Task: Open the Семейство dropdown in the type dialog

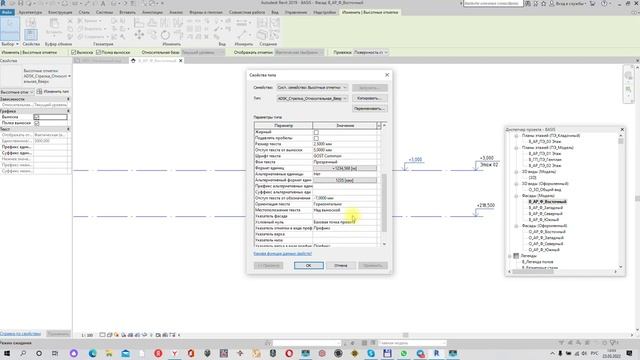Action: 312,87
